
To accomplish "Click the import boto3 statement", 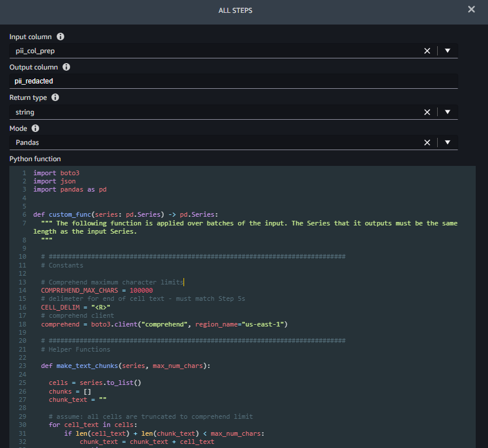I will pyautogui.click(x=57, y=172).
